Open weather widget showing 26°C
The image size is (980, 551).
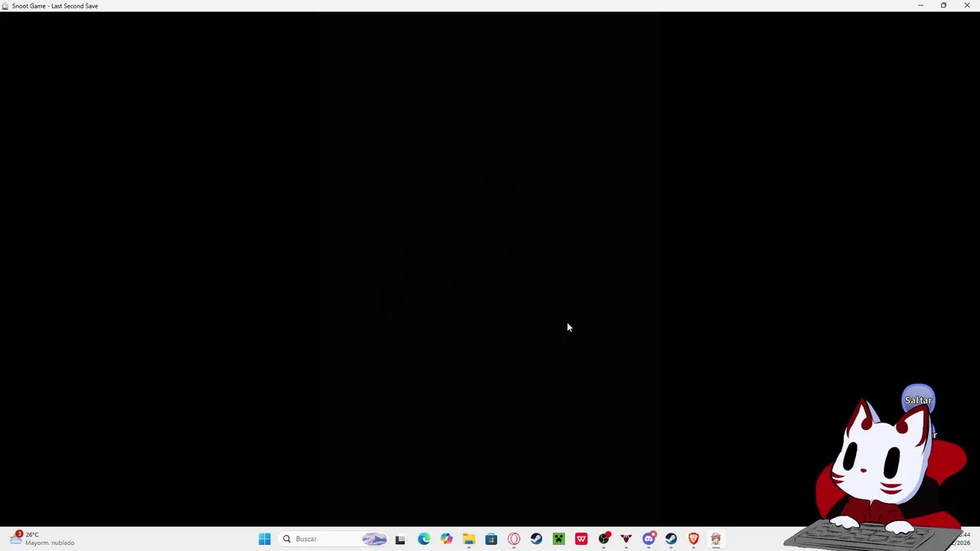pyautogui.click(x=42, y=539)
